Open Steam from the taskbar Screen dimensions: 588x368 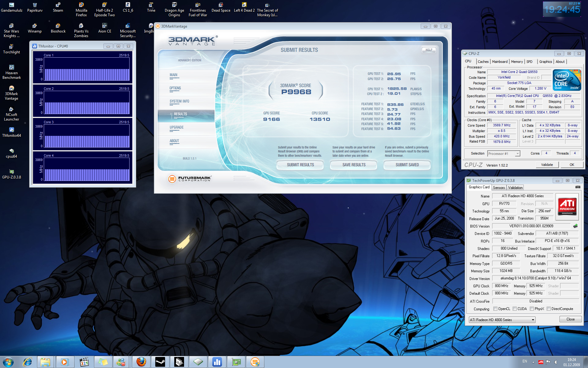(x=160, y=362)
